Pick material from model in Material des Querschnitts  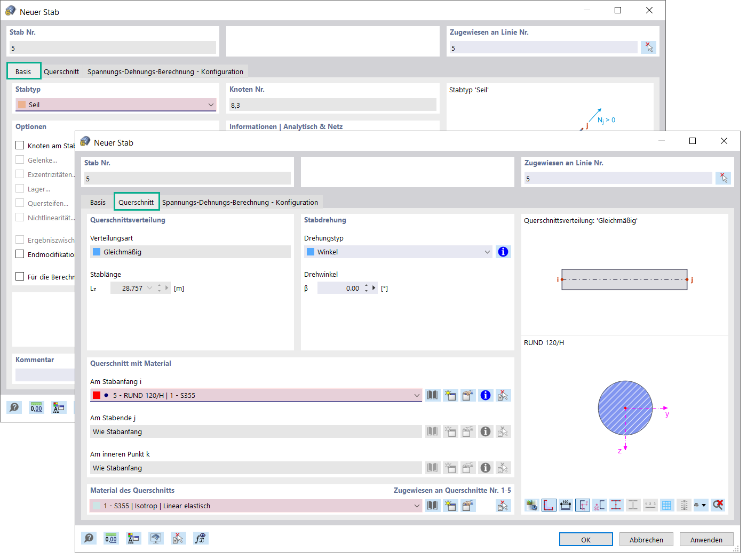503,506
